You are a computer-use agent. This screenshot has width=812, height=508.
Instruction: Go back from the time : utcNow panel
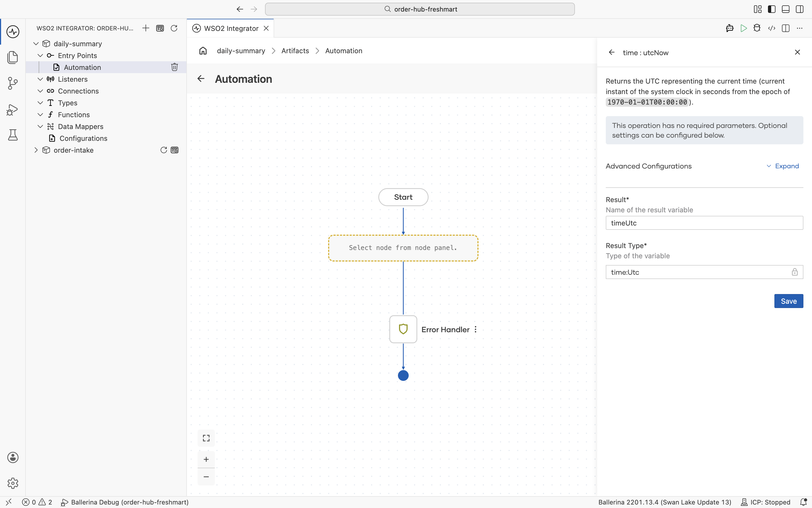click(x=612, y=52)
